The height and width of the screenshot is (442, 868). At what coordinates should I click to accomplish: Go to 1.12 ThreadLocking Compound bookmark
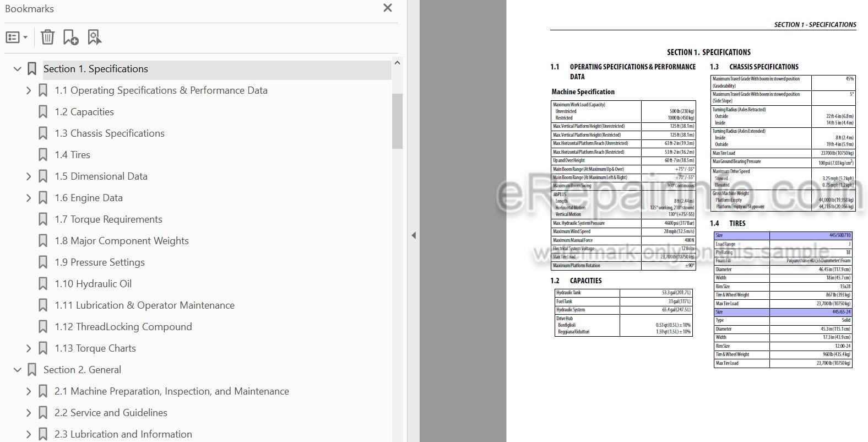coord(123,327)
